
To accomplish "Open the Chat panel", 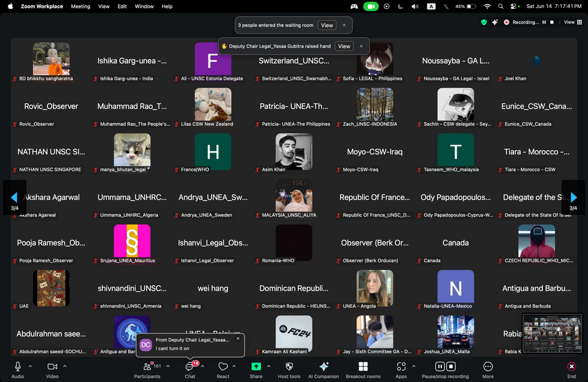I will 190,369.
